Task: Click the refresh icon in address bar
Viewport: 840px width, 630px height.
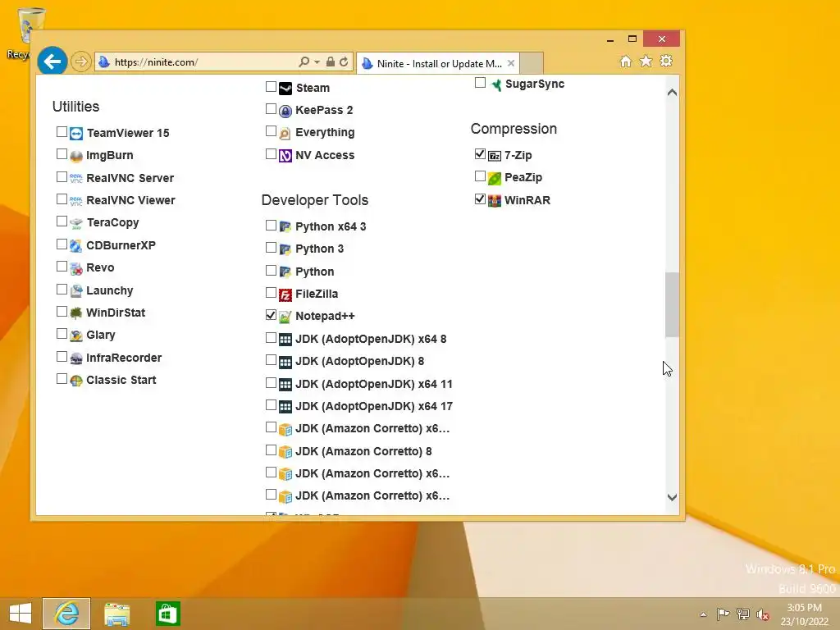Action: click(344, 62)
